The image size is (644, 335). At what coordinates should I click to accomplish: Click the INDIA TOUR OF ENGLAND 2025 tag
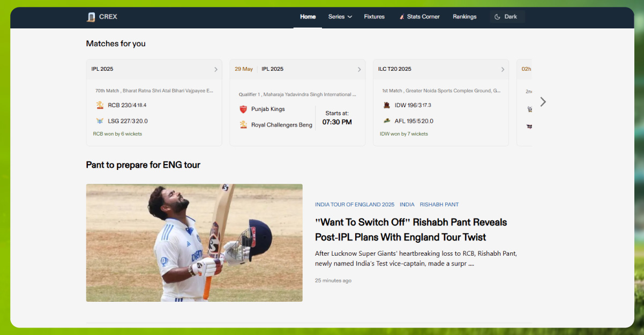click(354, 204)
